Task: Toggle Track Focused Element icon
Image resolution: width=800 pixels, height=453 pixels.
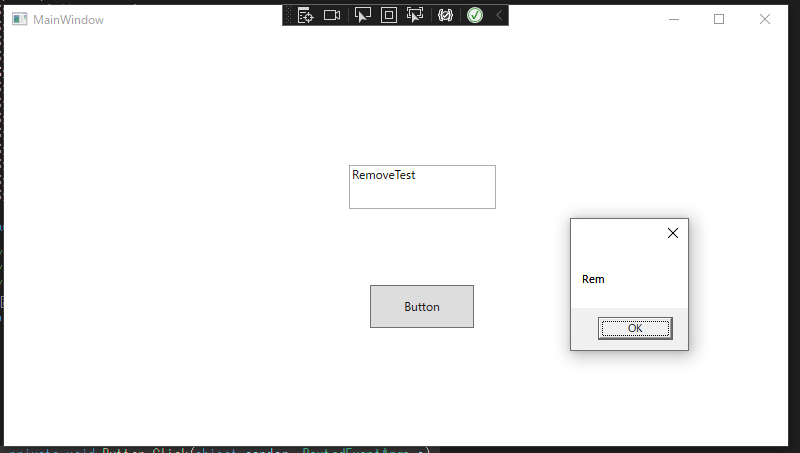Action: pos(415,16)
